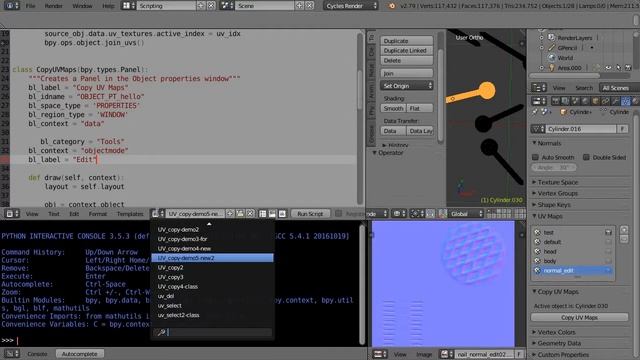Toggle Auto Smooth checkbox
The height and width of the screenshot is (360, 640).
[536, 157]
